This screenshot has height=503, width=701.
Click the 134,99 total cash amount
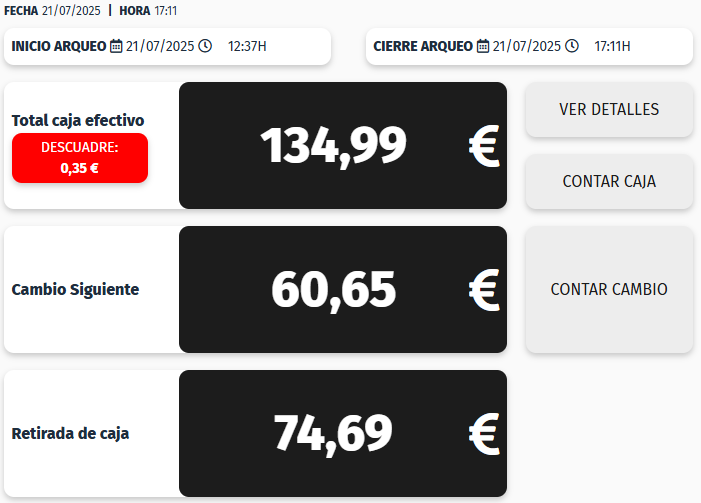point(334,146)
